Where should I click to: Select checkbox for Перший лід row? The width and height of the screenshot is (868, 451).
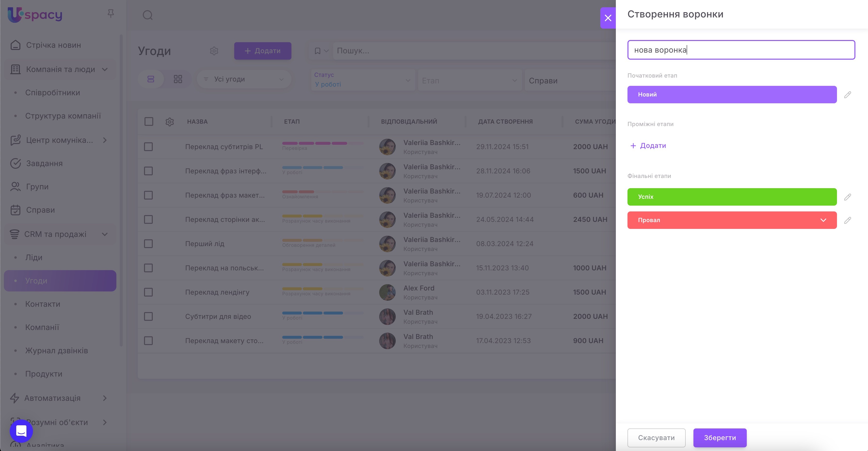click(x=148, y=244)
